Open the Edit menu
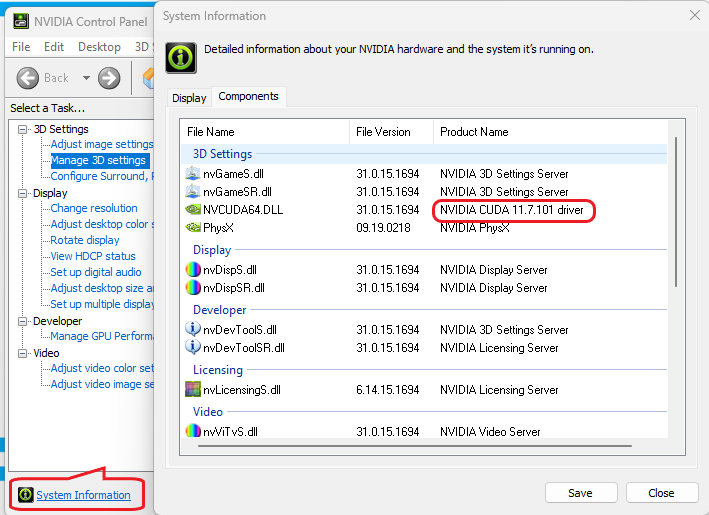709x515 pixels. click(54, 47)
